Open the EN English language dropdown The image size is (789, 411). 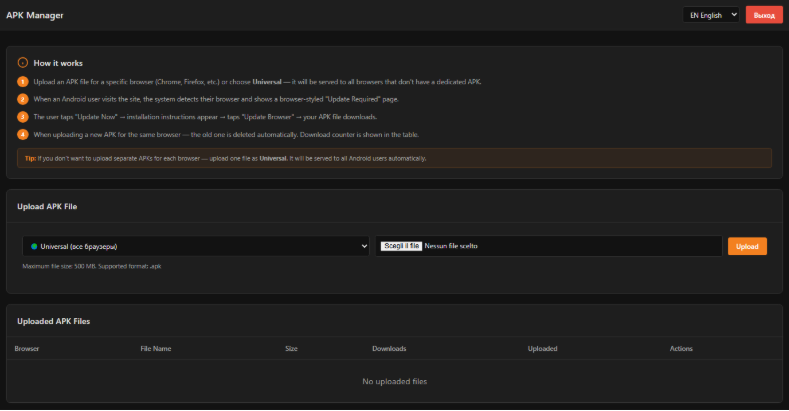[x=711, y=15]
